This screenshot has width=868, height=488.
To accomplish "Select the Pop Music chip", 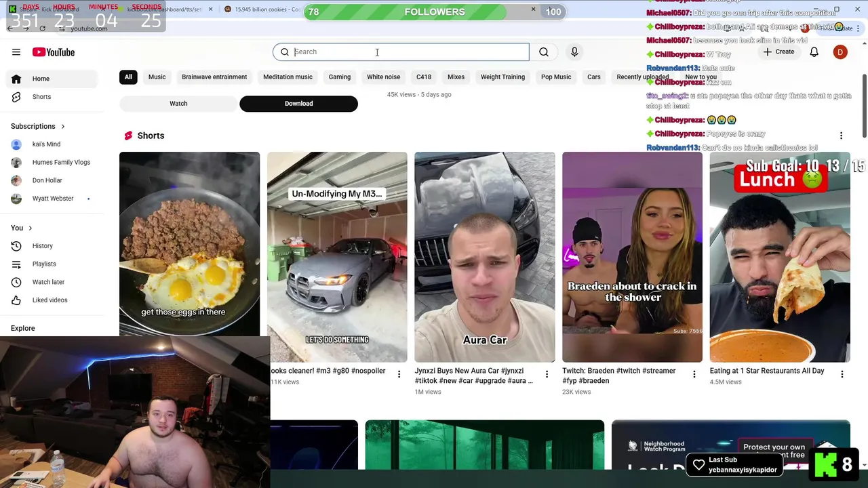I will click(556, 77).
